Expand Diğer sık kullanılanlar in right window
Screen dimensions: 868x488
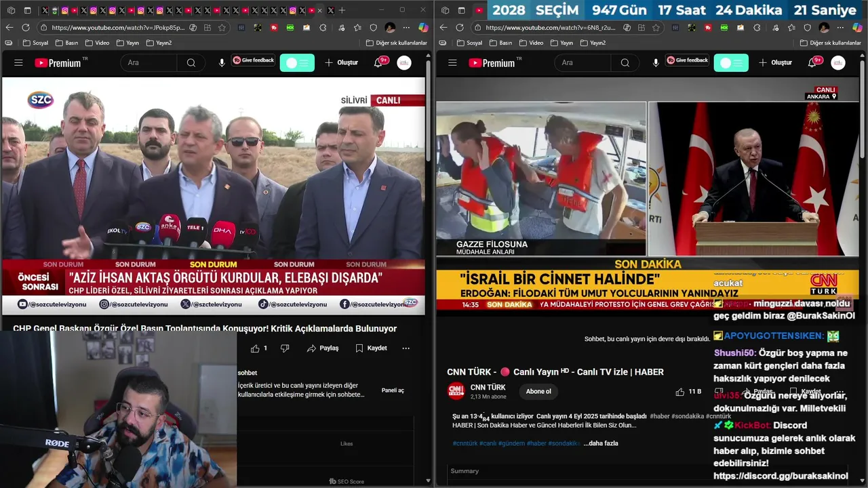tap(831, 43)
